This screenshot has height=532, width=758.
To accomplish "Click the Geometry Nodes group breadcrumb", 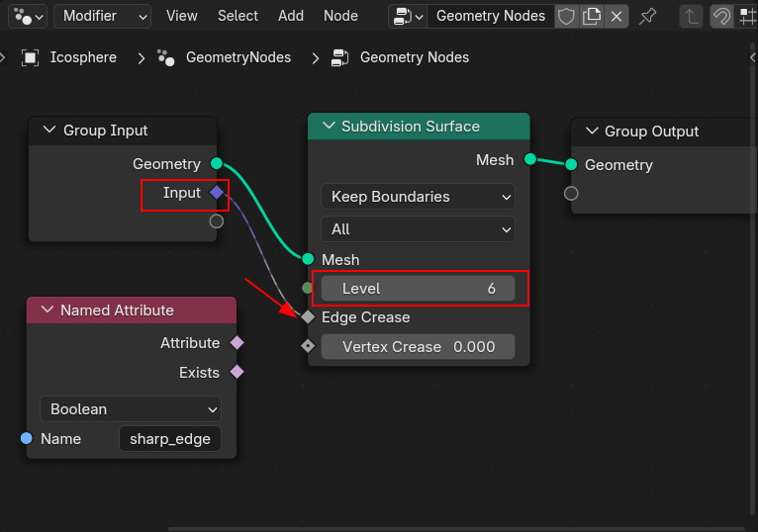I will click(x=415, y=57).
